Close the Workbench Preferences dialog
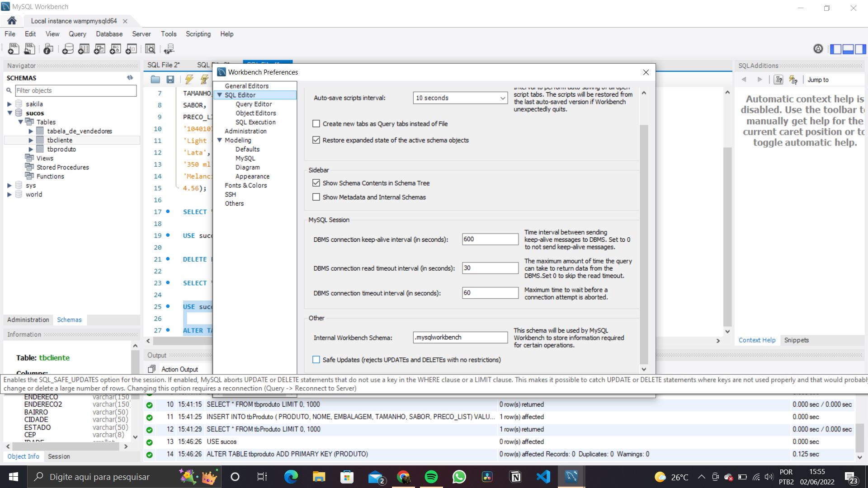Screen dimensions: 868x488 click(646, 72)
